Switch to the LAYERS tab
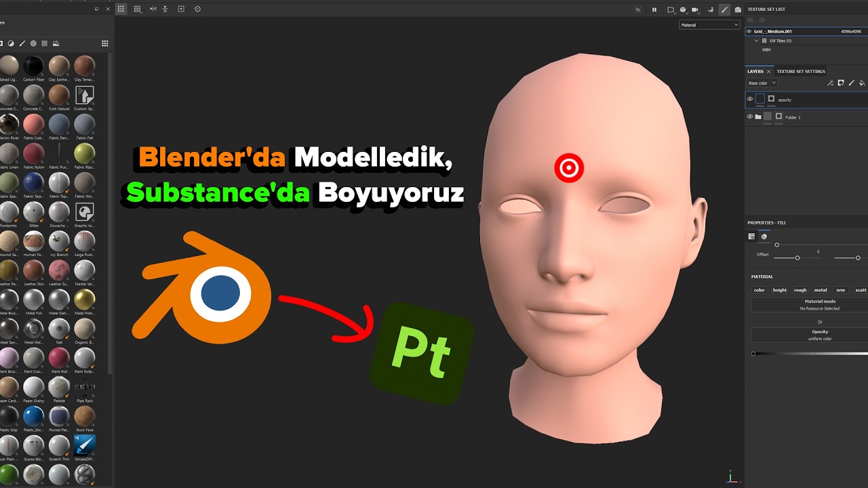 click(755, 71)
